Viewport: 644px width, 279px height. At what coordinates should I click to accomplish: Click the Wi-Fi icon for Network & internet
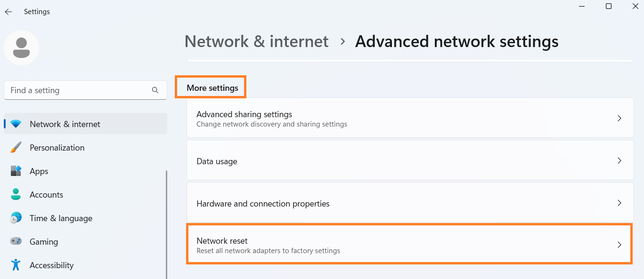pyautogui.click(x=16, y=124)
